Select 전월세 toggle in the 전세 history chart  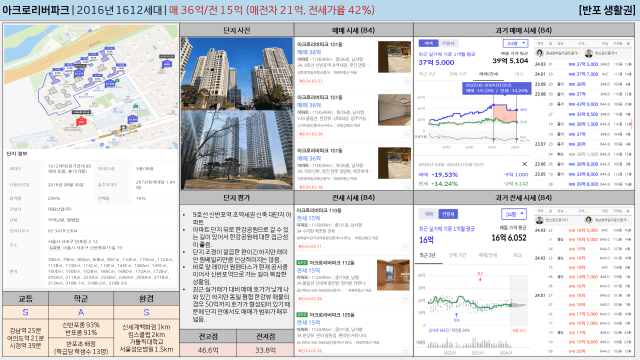pyautogui.click(x=448, y=214)
